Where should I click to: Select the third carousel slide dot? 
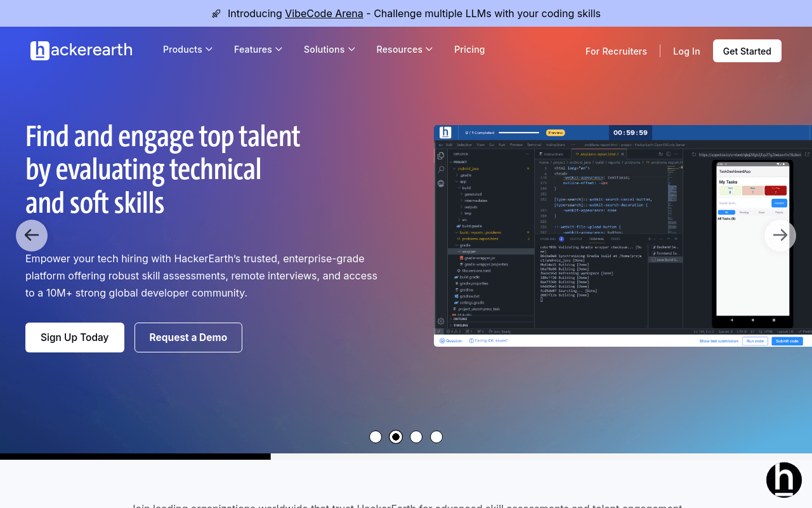pos(416,437)
